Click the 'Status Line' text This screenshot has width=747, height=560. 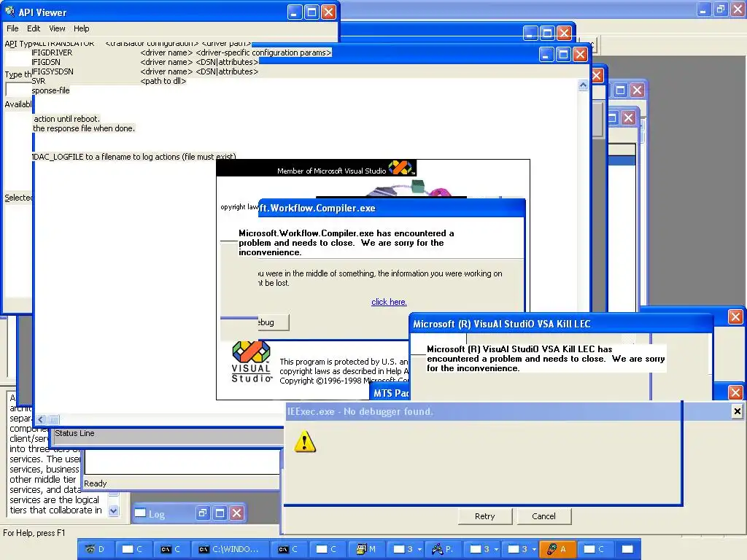pyautogui.click(x=74, y=433)
